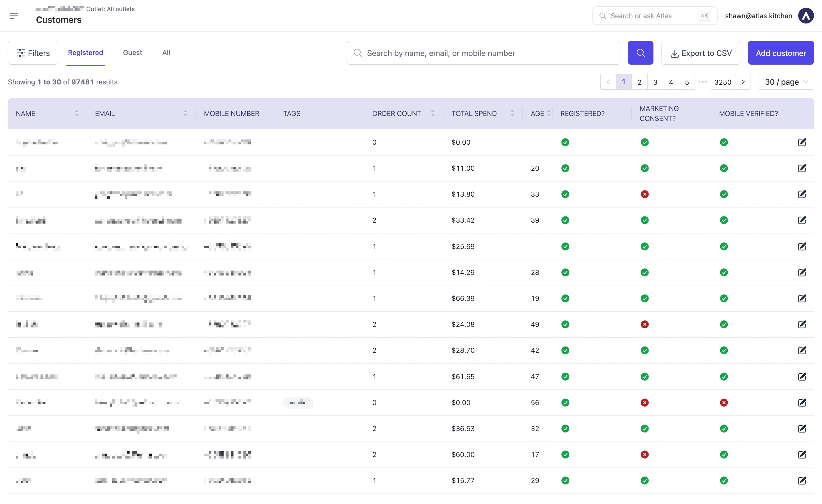822x504 pixels.
Task: Click red mobile verified mark on age 56 row
Action: pos(724,402)
